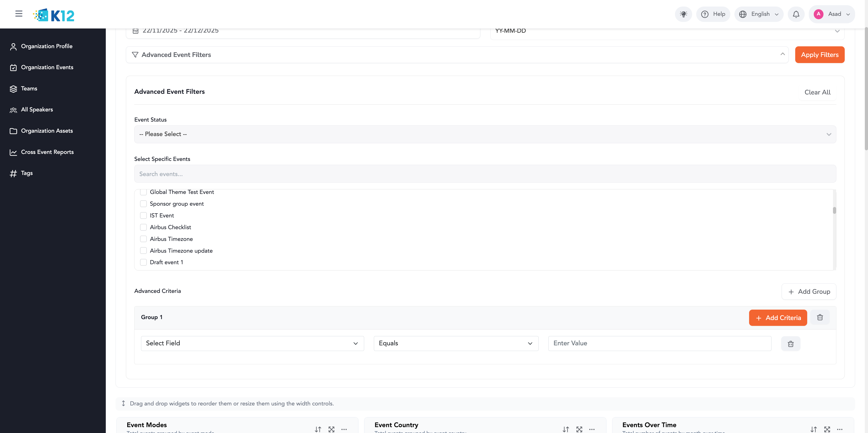Viewport: 868px width, 433px height.
Task: Open Event Modes widget options menu
Action: point(344,429)
